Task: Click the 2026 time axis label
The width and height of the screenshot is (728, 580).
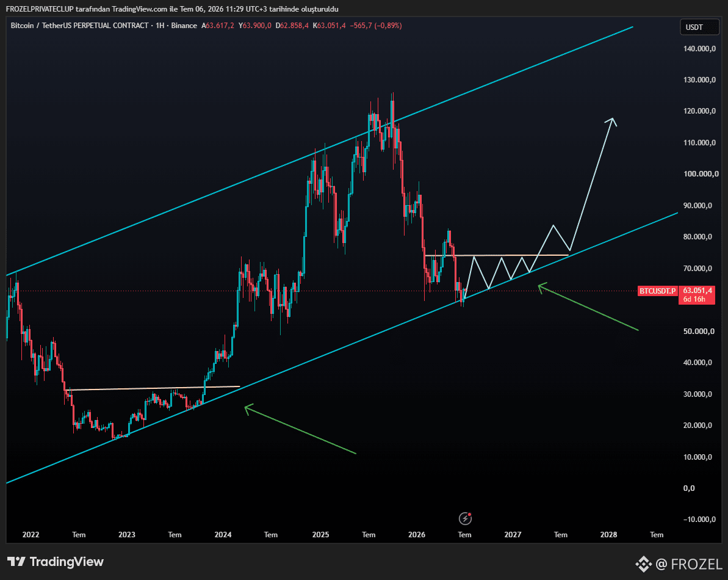Action: [x=416, y=534]
